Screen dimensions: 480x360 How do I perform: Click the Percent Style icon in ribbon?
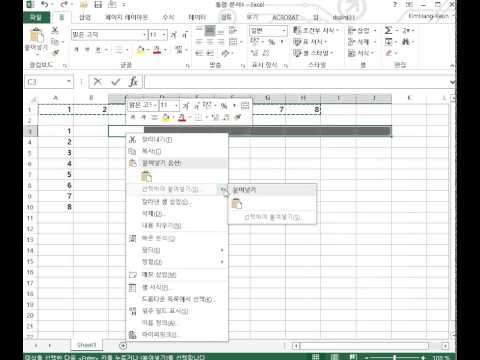272,42
